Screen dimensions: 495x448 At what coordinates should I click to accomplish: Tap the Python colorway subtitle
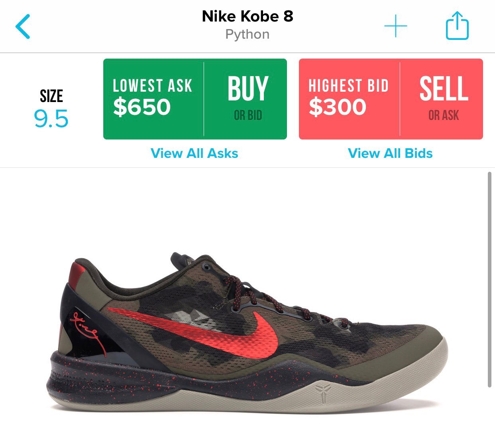pyautogui.click(x=247, y=34)
